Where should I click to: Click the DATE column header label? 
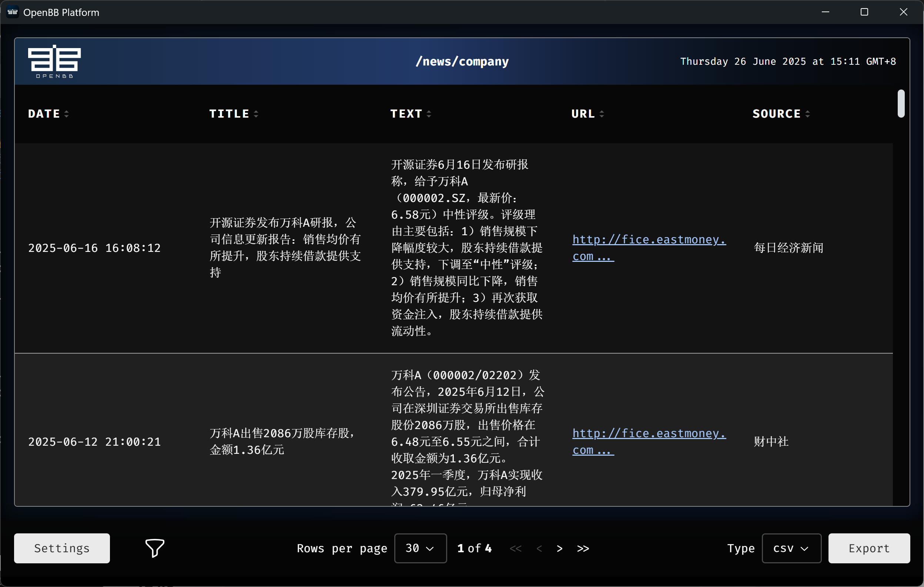point(44,114)
